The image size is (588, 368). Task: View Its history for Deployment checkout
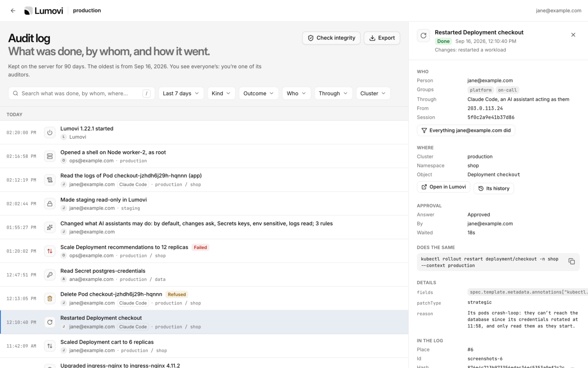(x=494, y=188)
